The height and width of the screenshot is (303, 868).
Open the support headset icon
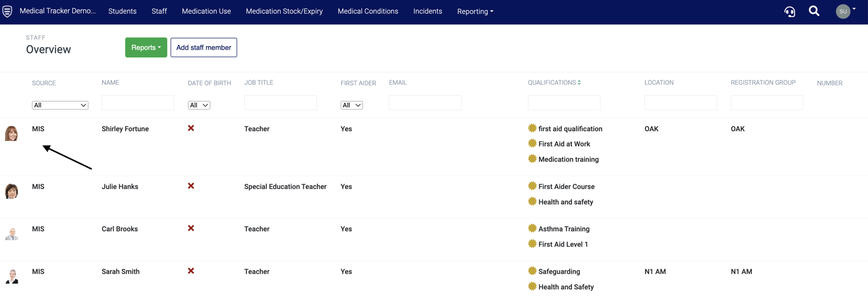790,11
